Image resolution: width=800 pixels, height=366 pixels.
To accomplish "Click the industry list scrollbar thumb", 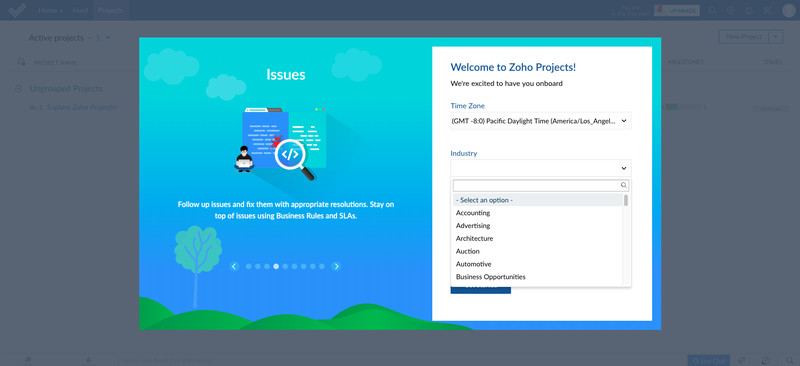I will coord(626,200).
